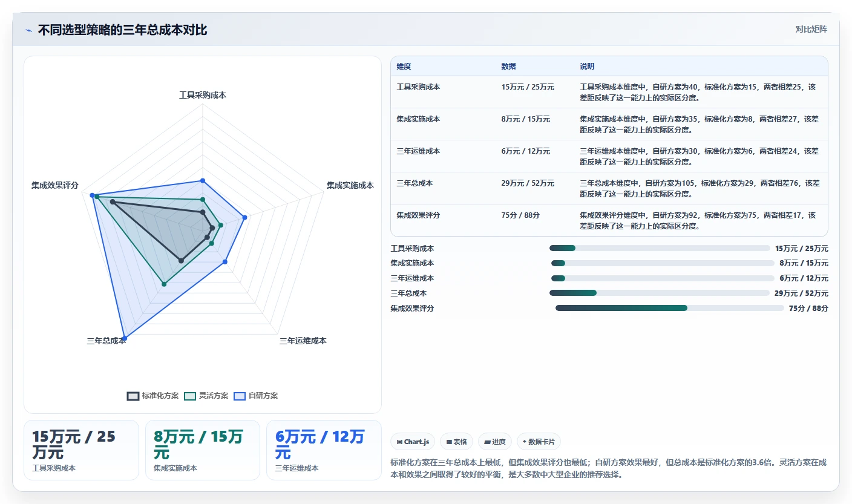Click the title 不同选型策略的三年总成本对比
852x504 pixels.
[x=122, y=30]
